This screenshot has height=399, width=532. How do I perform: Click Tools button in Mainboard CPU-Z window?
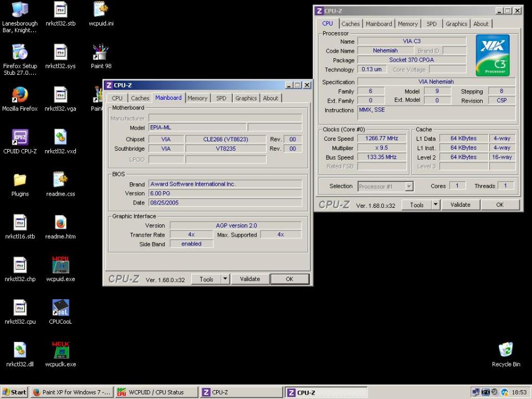[206, 279]
